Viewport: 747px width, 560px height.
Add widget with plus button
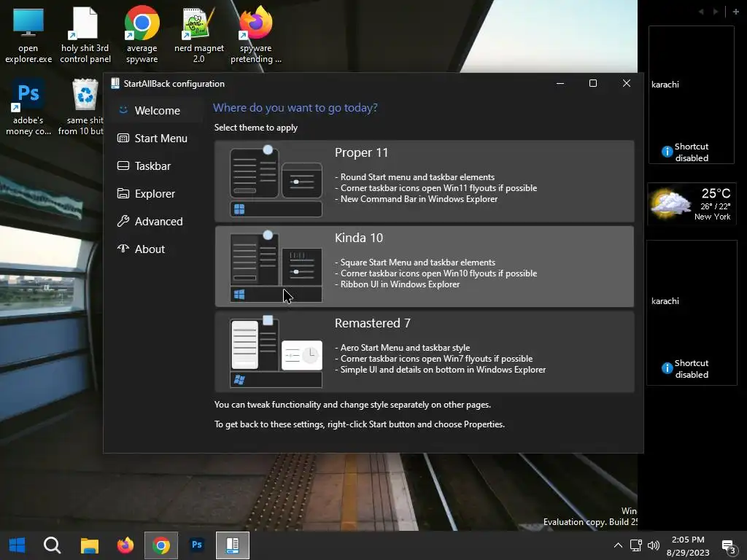(735, 12)
